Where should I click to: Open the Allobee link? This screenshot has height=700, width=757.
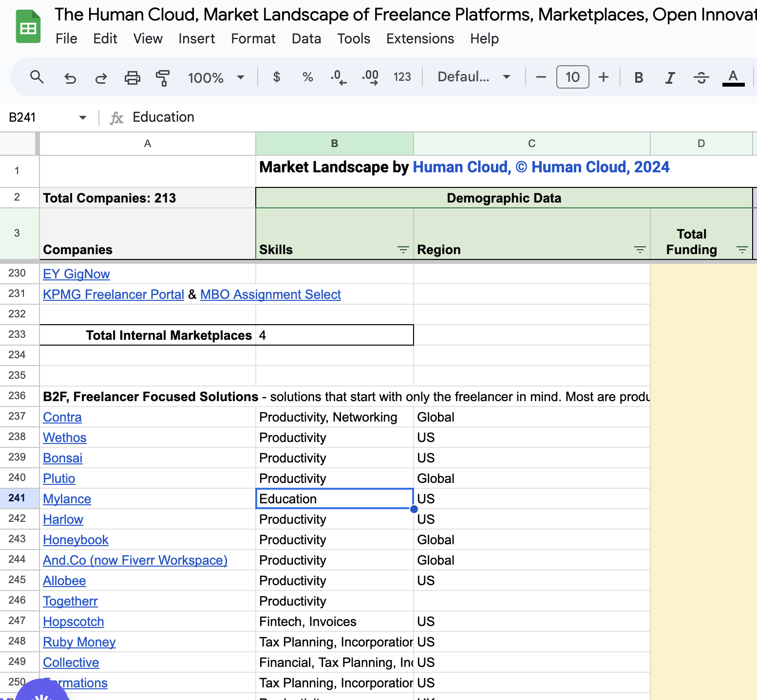64,581
